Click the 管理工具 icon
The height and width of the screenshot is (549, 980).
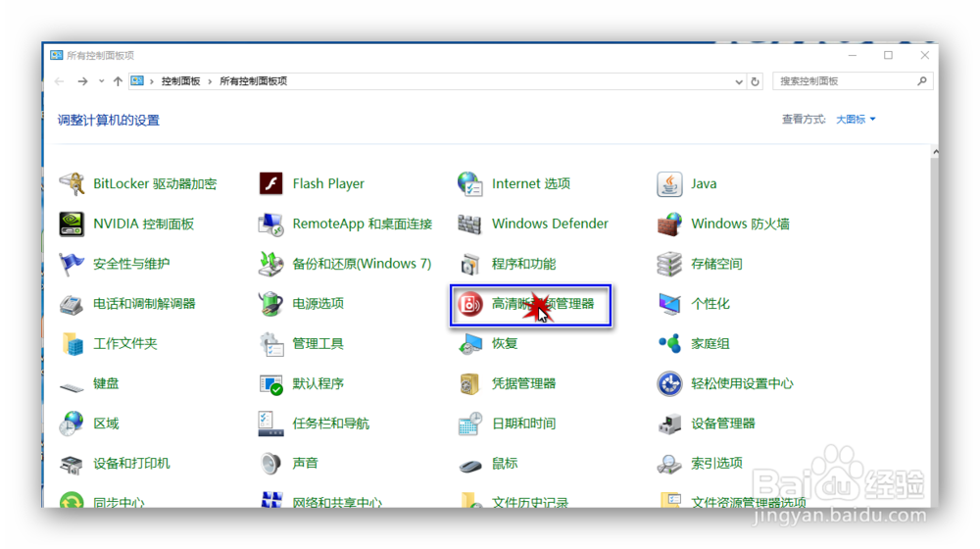[x=270, y=344]
